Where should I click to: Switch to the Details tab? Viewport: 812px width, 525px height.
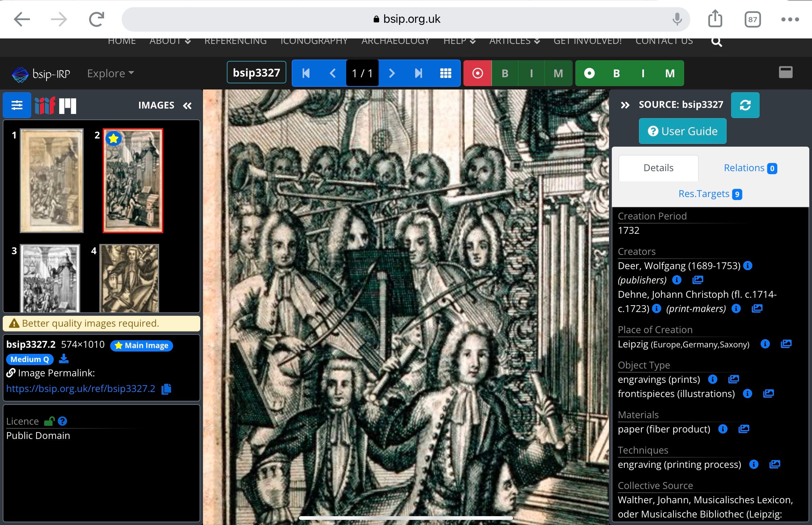point(658,168)
